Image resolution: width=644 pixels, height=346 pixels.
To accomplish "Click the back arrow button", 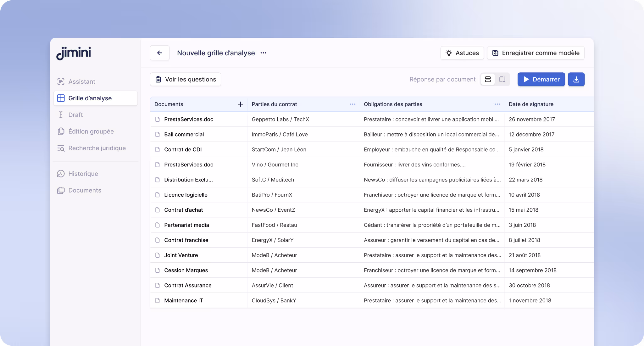I will point(160,53).
